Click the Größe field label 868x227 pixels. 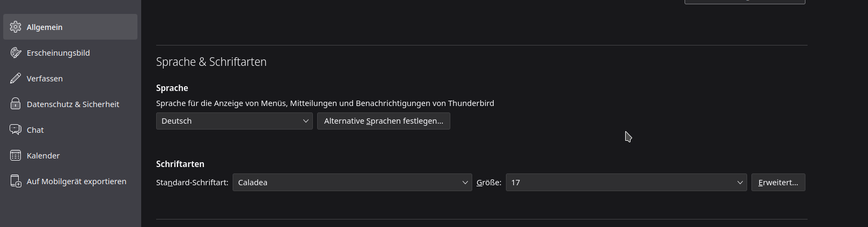coord(489,183)
